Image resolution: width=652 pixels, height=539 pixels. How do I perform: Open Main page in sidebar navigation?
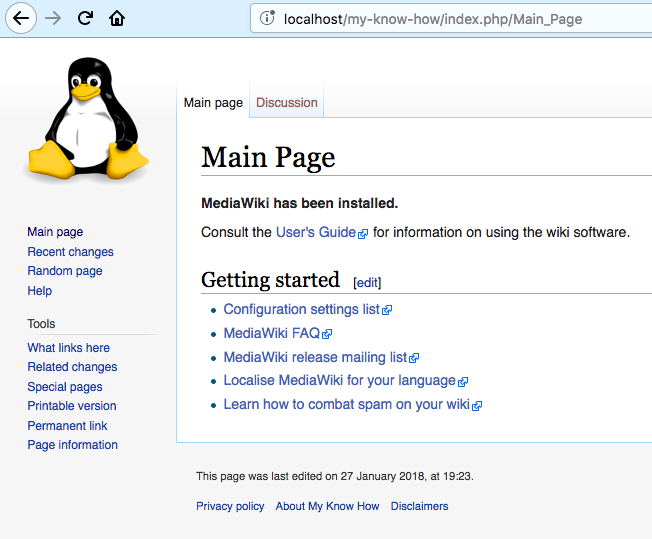pyautogui.click(x=55, y=232)
